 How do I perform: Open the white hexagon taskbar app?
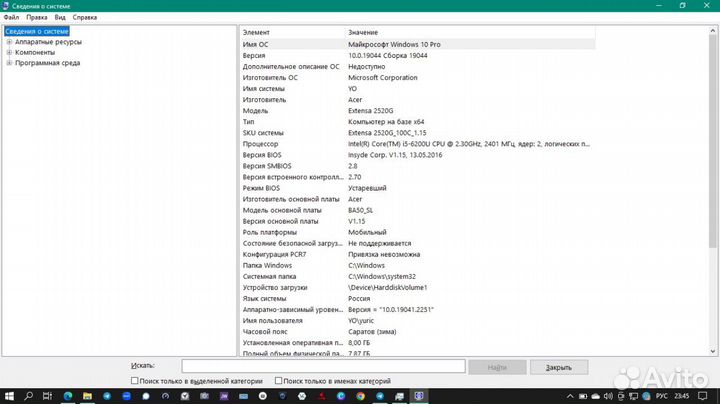[302, 396]
